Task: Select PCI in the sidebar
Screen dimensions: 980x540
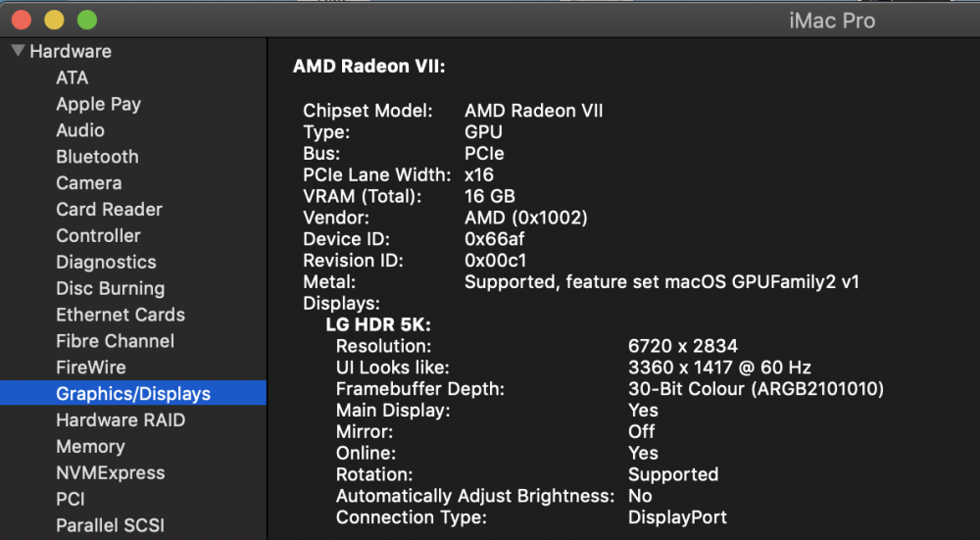Action: point(70,499)
